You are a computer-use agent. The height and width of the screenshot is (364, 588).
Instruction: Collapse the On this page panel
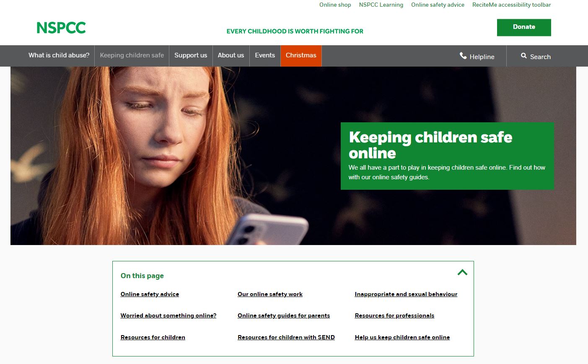pyautogui.click(x=462, y=272)
